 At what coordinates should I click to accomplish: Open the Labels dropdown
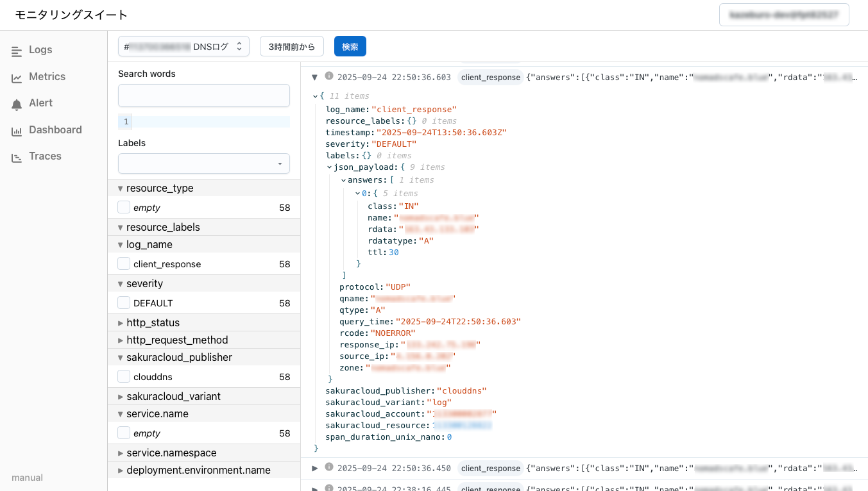pos(203,163)
